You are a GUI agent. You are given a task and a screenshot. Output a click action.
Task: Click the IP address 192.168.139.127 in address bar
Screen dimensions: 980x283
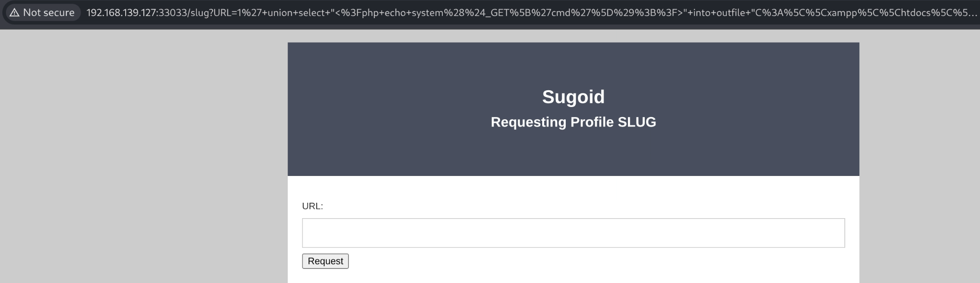coord(120,13)
